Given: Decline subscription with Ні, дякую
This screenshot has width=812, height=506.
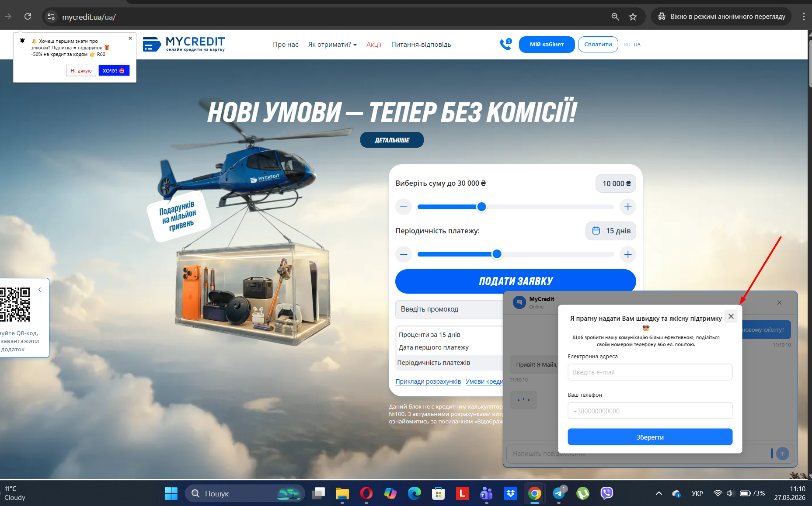Looking at the screenshot, I should tap(81, 71).
